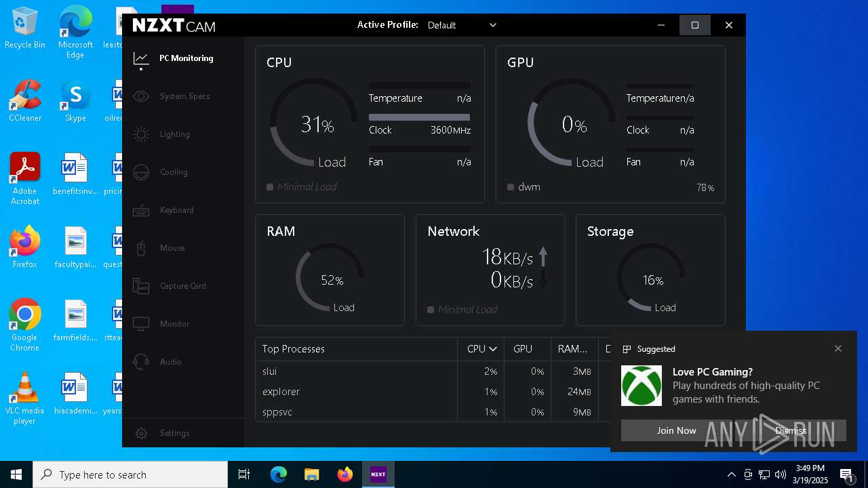Viewport: 868px width, 488px height.
Task: Click the dwm GPU process label
Action: [x=529, y=187]
